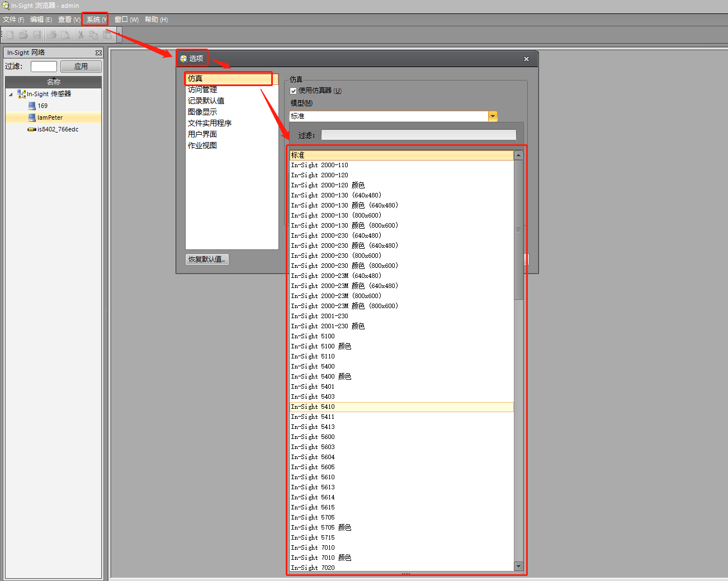Select 记录默认值 in the options list
The width and height of the screenshot is (728, 581).
(231, 101)
